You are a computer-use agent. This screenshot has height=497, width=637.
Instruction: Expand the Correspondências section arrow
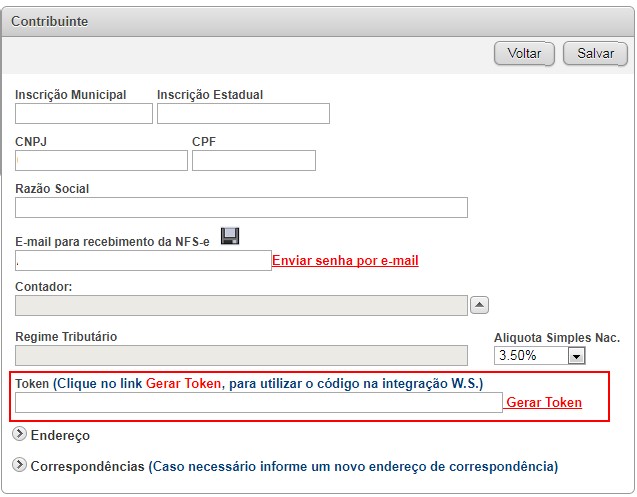[20, 465]
